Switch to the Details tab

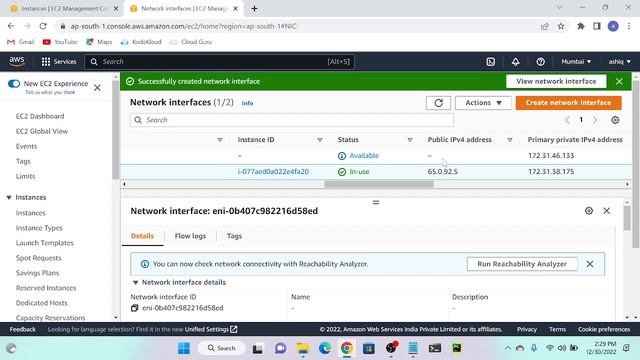point(142,236)
